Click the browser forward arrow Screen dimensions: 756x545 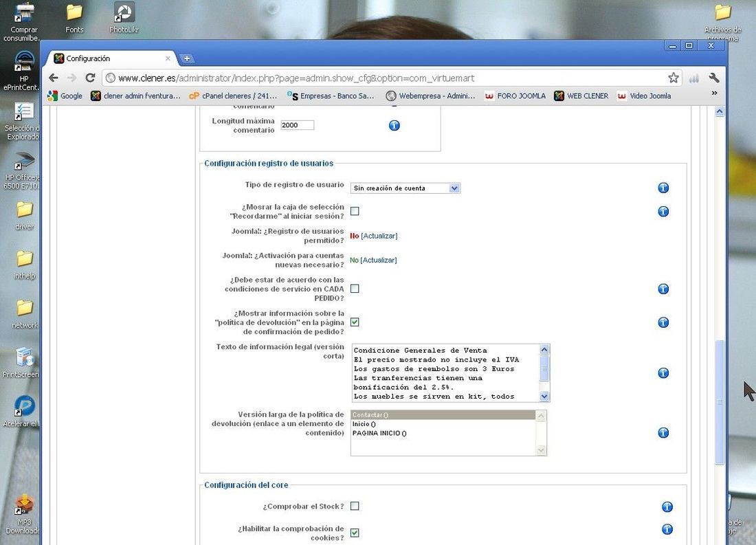coord(72,78)
